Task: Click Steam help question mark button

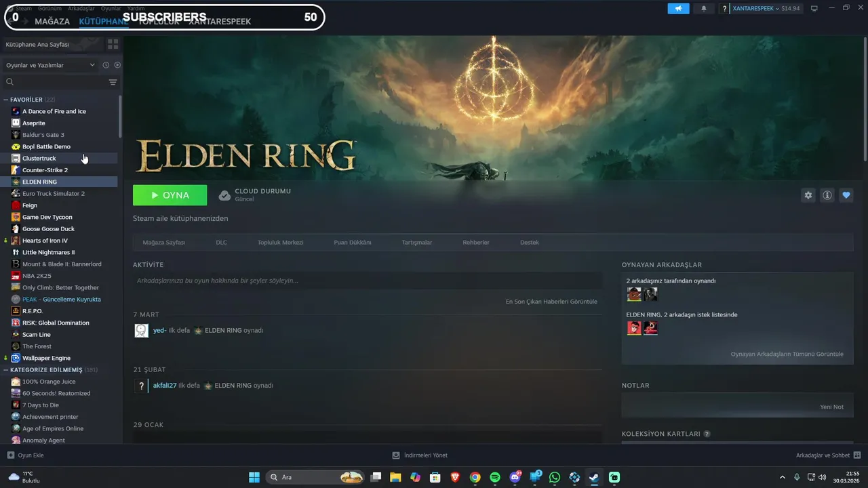Action: [724, 9]
